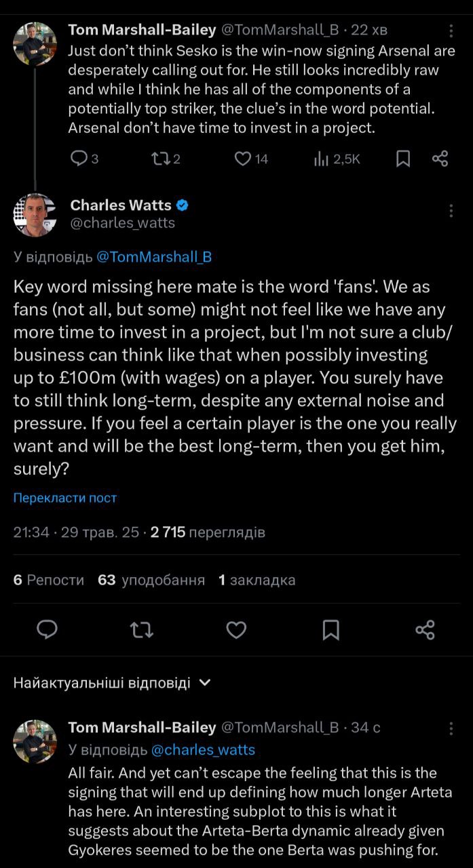This screenshot has height=868, width=473.
Task: Like Charles Watts' main tweet
Action: tap(236, 630)
